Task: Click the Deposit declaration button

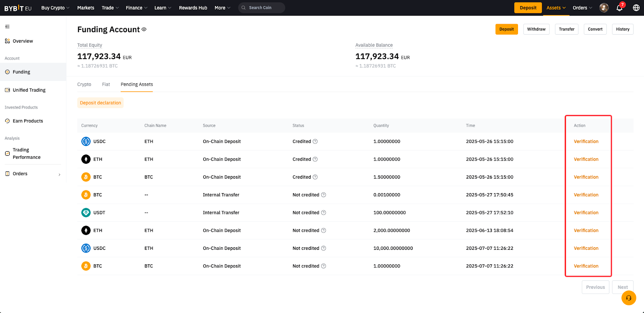Action: pos(100,103)
